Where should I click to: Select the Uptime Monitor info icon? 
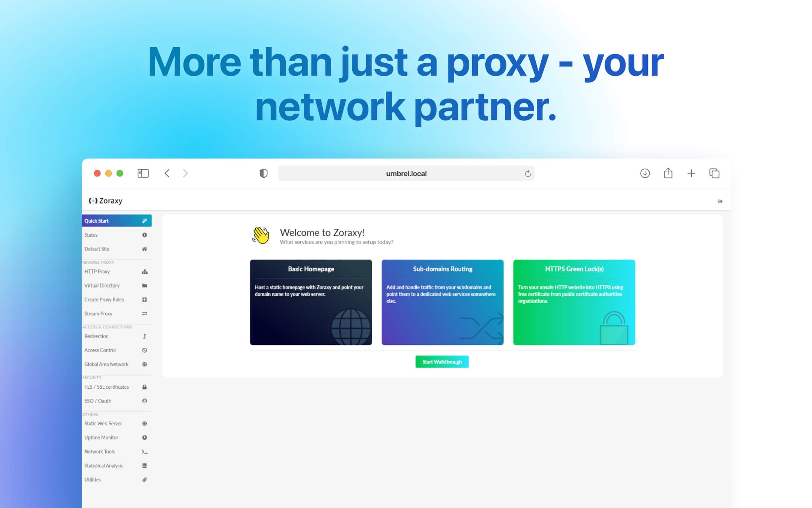(x=144, y=437)
